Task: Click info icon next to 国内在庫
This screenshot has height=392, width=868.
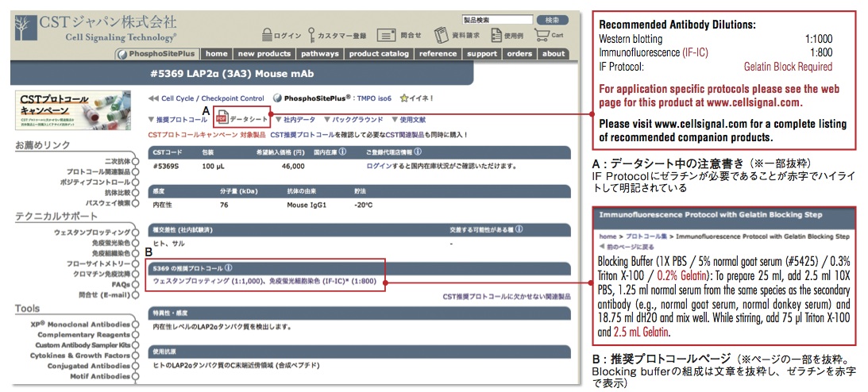Action: point(342,151)
